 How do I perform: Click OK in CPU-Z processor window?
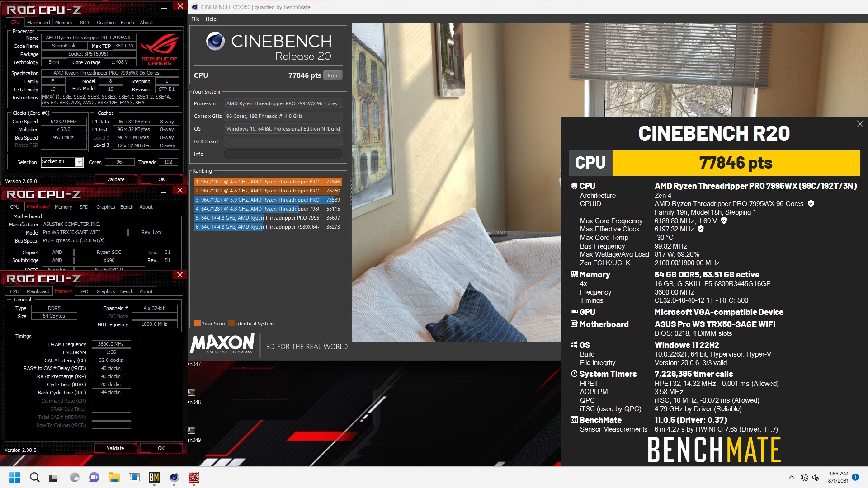[x=161, y=179]
